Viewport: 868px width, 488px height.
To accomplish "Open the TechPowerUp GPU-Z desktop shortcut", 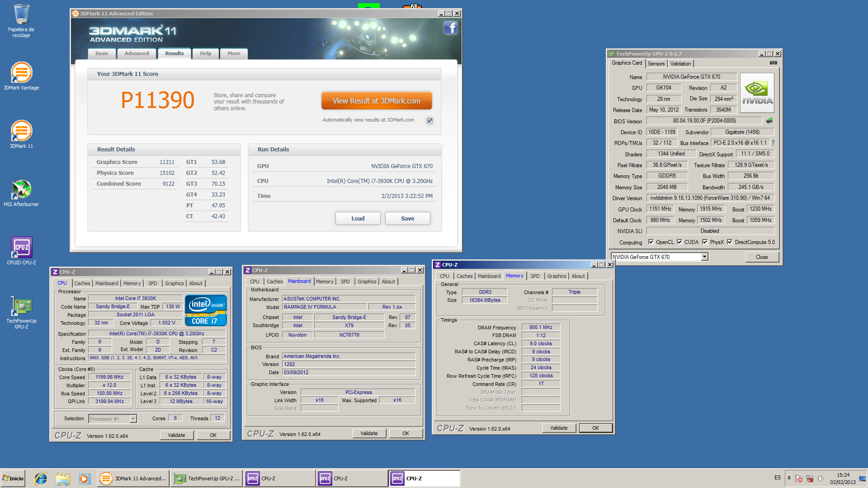I will (21, 312).
